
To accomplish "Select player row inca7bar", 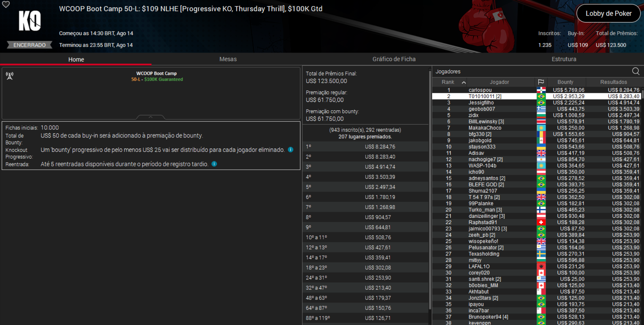I will click(536, 311).
